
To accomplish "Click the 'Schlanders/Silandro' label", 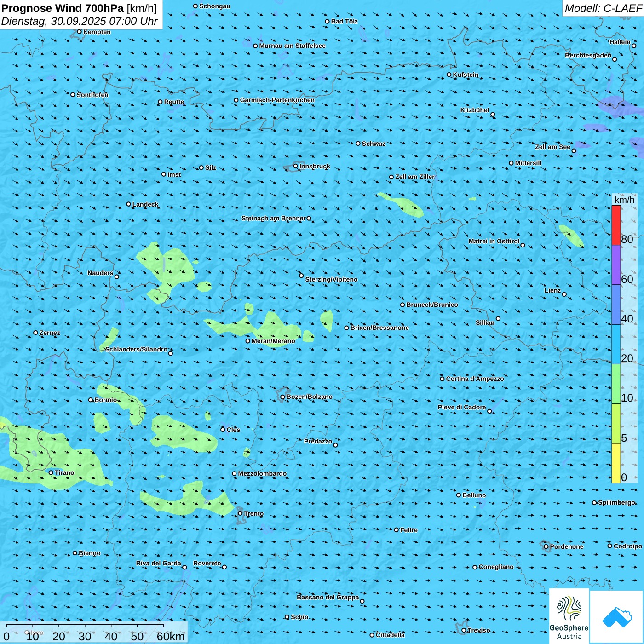I will point(136,349).
